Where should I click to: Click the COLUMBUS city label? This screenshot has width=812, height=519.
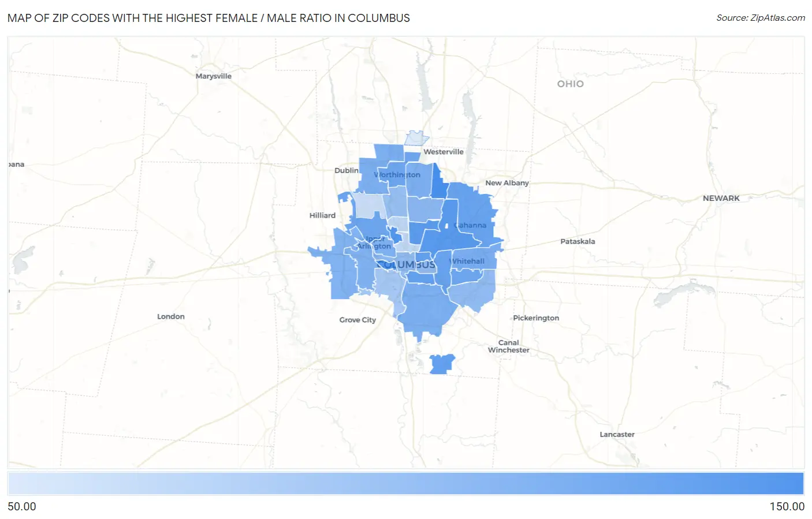[x=406, y=264]
